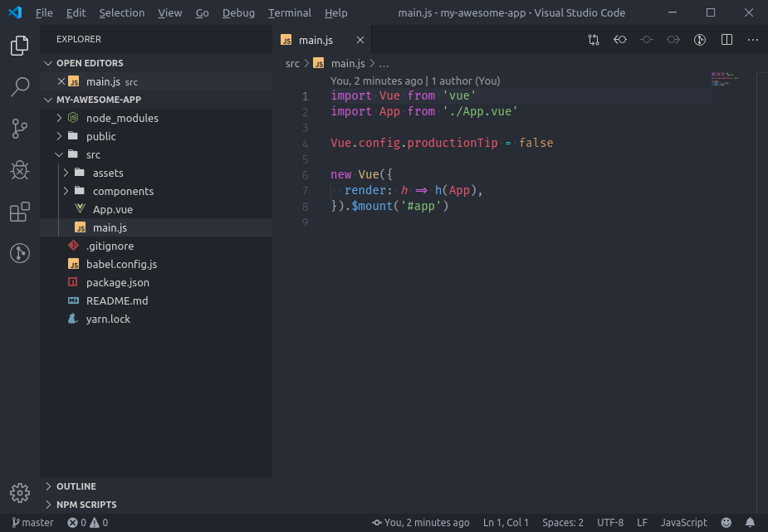Collapse the MY-AWESOME-APP folder section

point(156,100)
